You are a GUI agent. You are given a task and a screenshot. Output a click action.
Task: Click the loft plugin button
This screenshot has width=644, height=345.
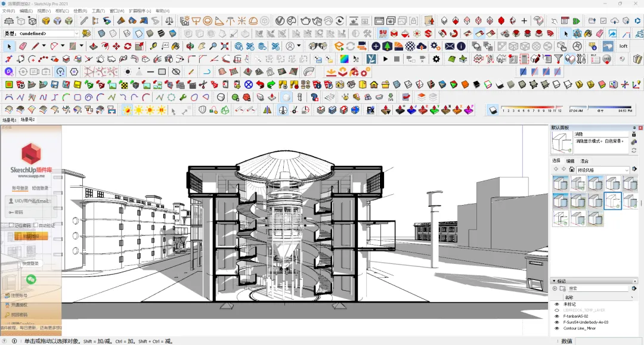click(624, 46)
